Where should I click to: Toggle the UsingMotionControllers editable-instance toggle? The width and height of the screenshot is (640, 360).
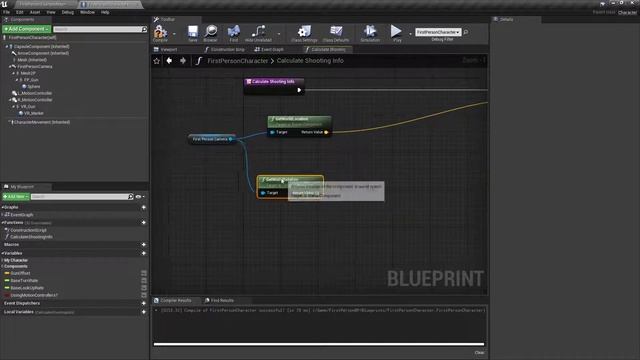144,295
